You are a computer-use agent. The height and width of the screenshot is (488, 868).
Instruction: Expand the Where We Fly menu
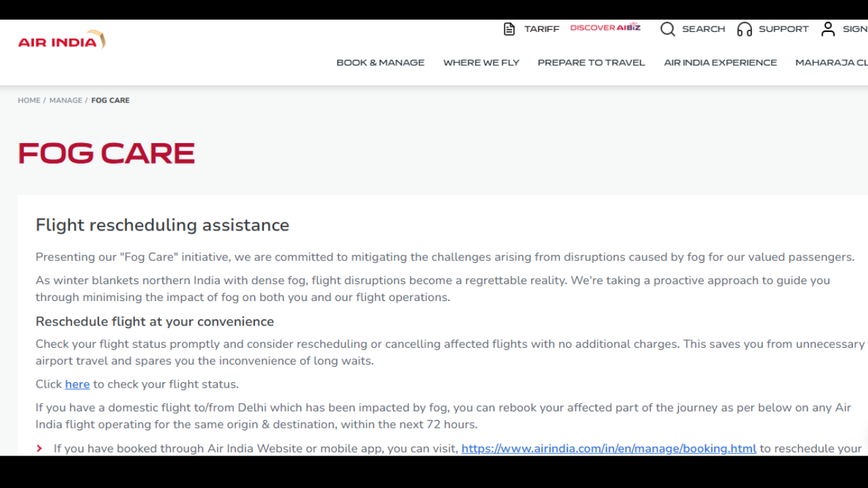pos(481,62)
